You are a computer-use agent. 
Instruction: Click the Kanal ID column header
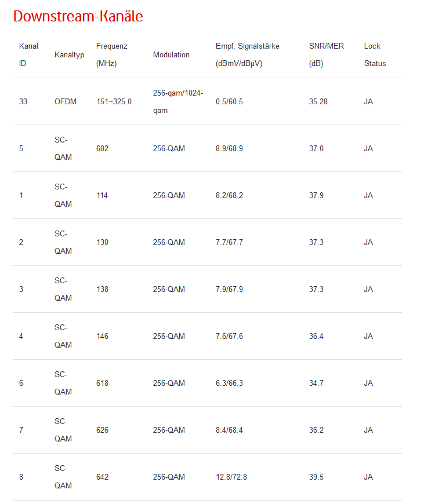[28, 54]
